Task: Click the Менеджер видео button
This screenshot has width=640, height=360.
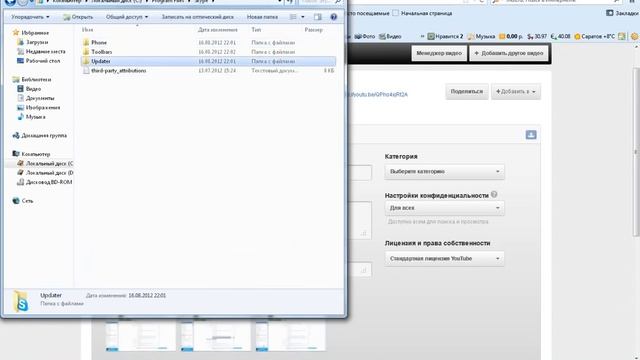Action: click(439, 53)
